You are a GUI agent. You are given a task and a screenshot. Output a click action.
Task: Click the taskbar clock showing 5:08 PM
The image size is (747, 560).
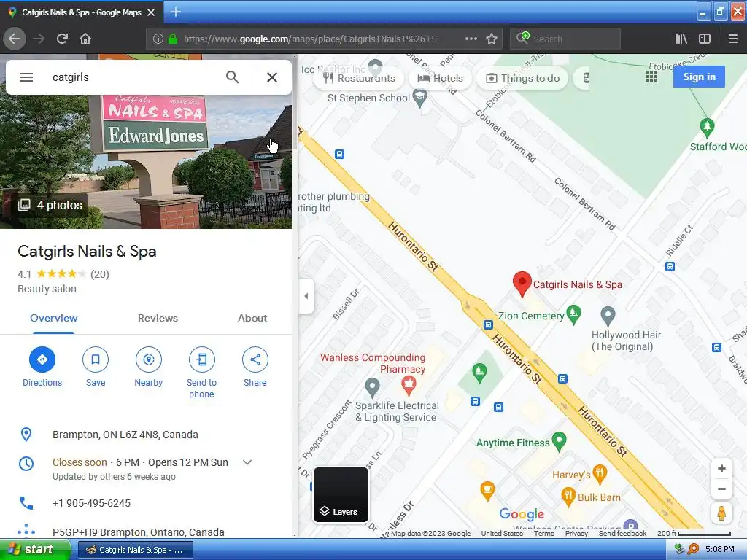pyautogui.click(x=719, y=549)
